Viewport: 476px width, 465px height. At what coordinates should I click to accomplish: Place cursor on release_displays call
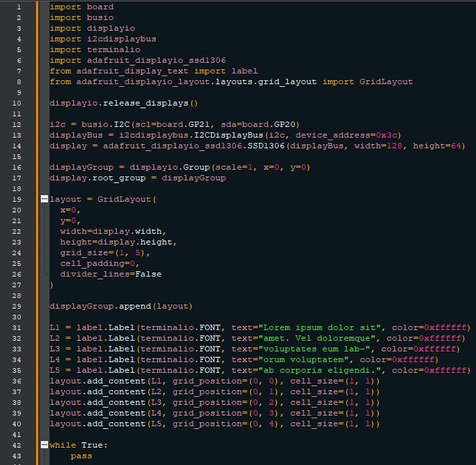pos(146,103)
